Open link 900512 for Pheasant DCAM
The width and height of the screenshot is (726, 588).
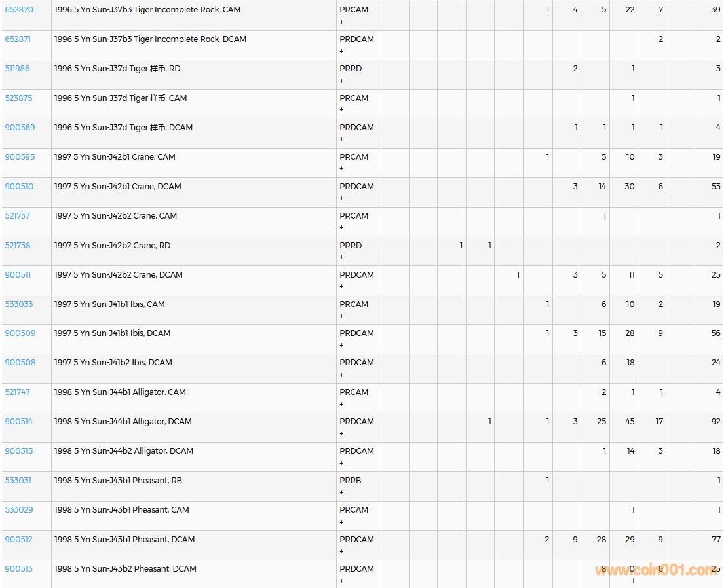coord(18,540)
